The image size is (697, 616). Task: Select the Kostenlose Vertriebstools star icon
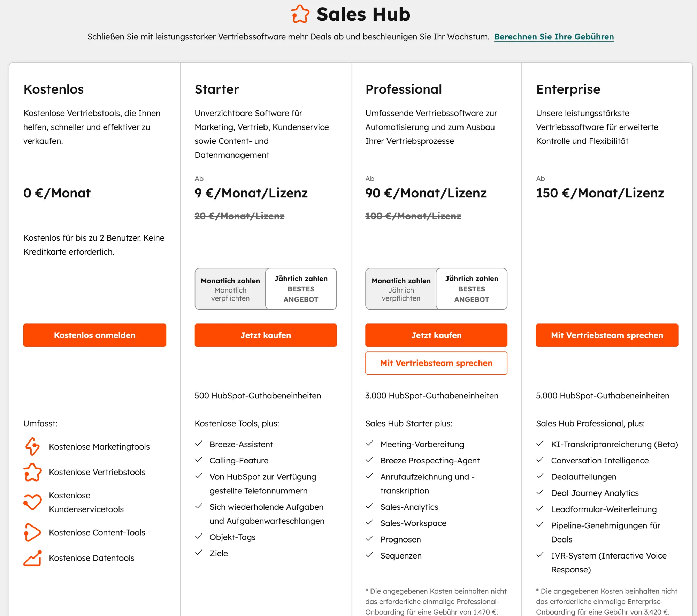pyautogui.click(x=32, y=473)
